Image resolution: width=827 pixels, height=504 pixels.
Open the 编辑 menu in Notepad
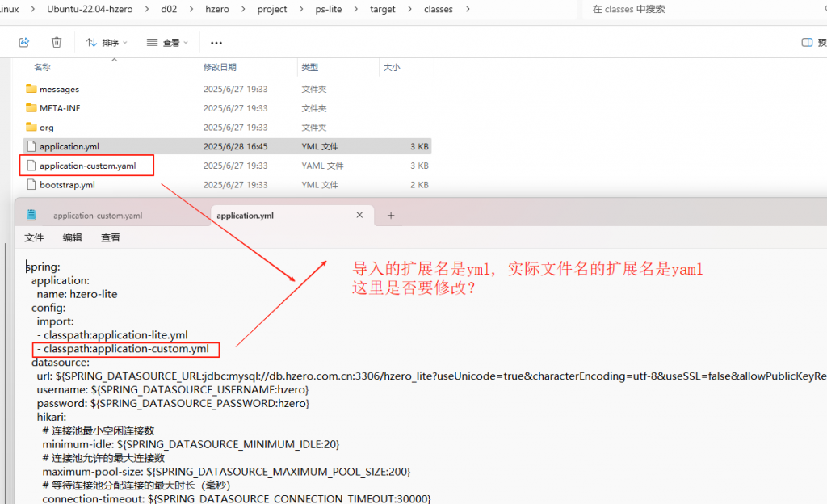click(x=72, y=237)
